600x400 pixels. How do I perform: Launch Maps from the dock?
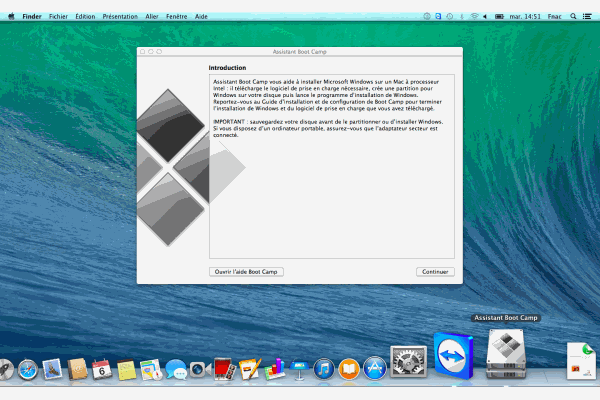(x=151, y=370)
